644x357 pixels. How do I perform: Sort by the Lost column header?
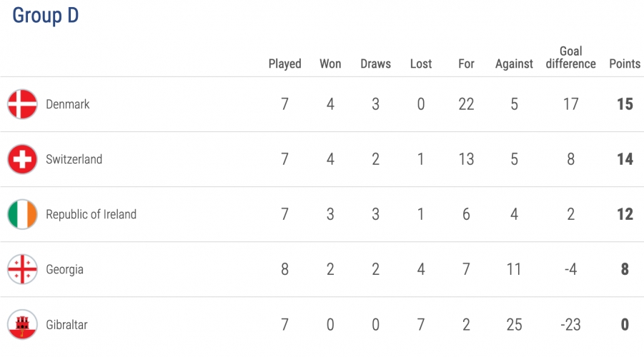[x=421, y=64]
